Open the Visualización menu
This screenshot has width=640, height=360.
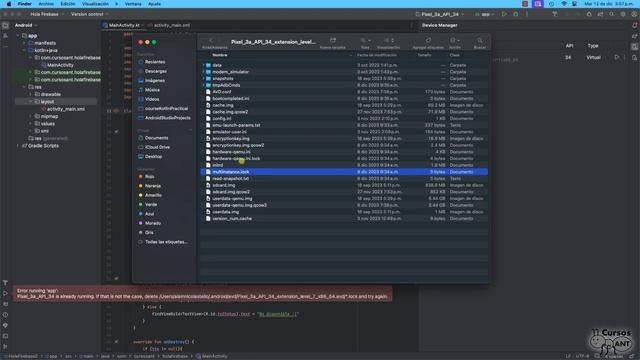(x=95, y=4)
